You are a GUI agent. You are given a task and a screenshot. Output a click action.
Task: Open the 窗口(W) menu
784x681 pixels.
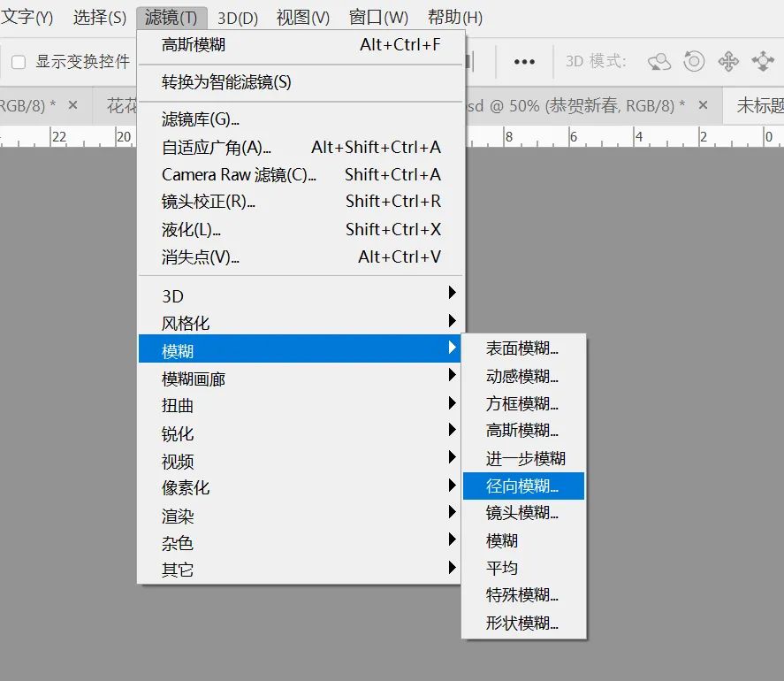(x=378, y=18)
